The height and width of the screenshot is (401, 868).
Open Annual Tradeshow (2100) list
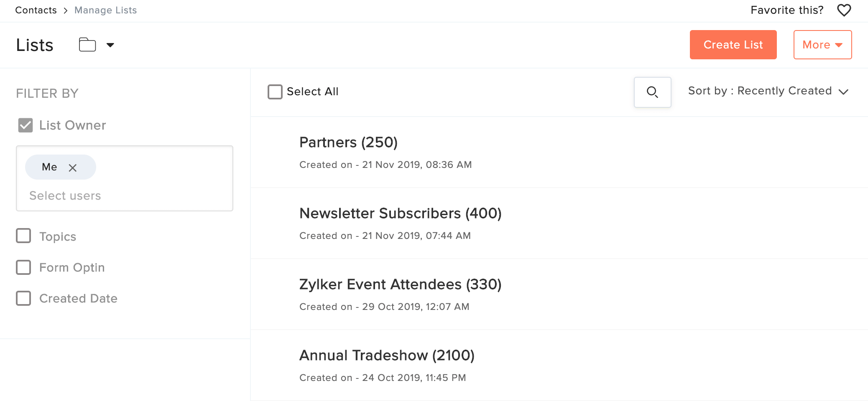tap(387, 355)
